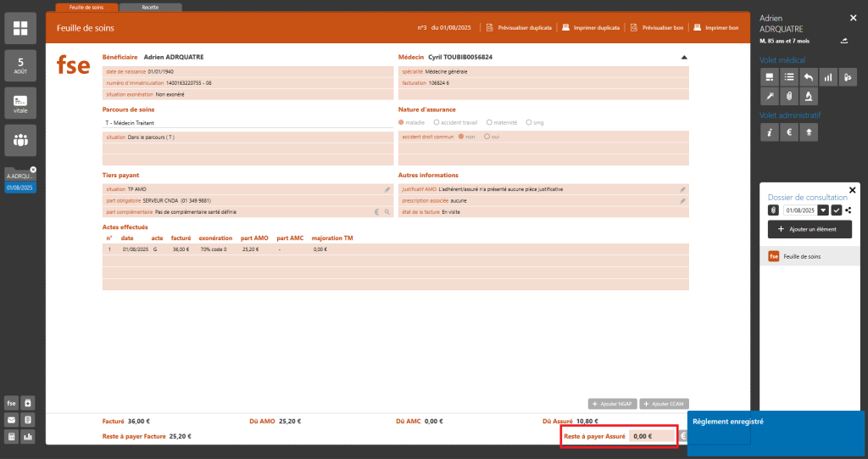Click the Reste à payer Assuré amount field
Screen dimensions: 868x459
651,436
